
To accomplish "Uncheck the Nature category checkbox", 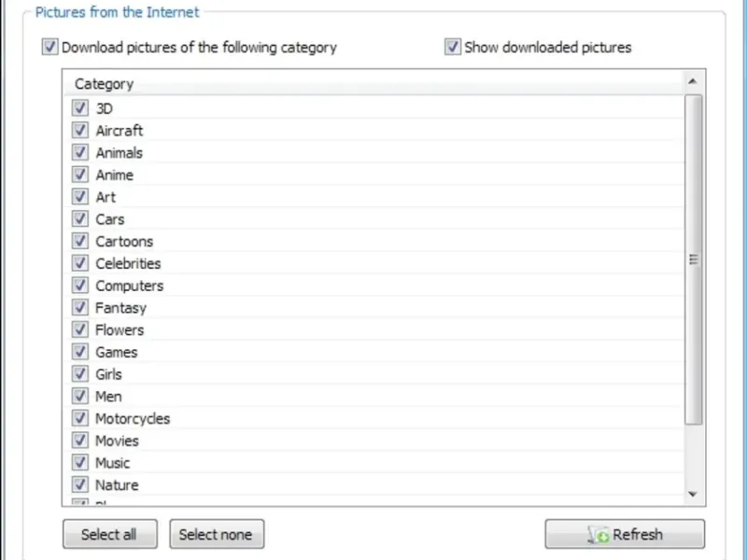I will pos(79,485).
